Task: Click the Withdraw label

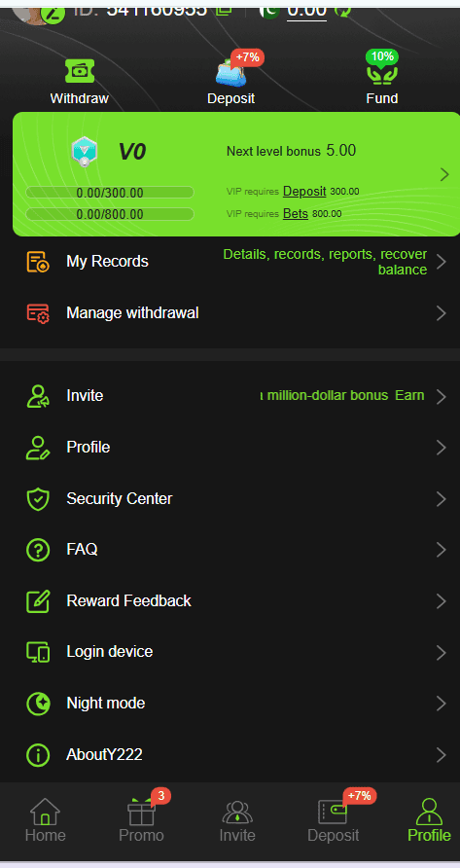Action: 79,98
